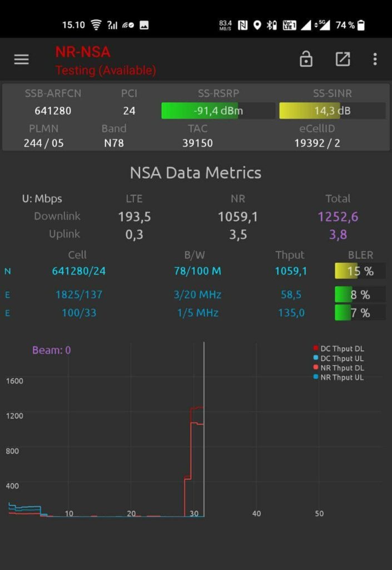Tap the Testing (Available) status label
392x570 pixels.
click(x=106, y=71)
